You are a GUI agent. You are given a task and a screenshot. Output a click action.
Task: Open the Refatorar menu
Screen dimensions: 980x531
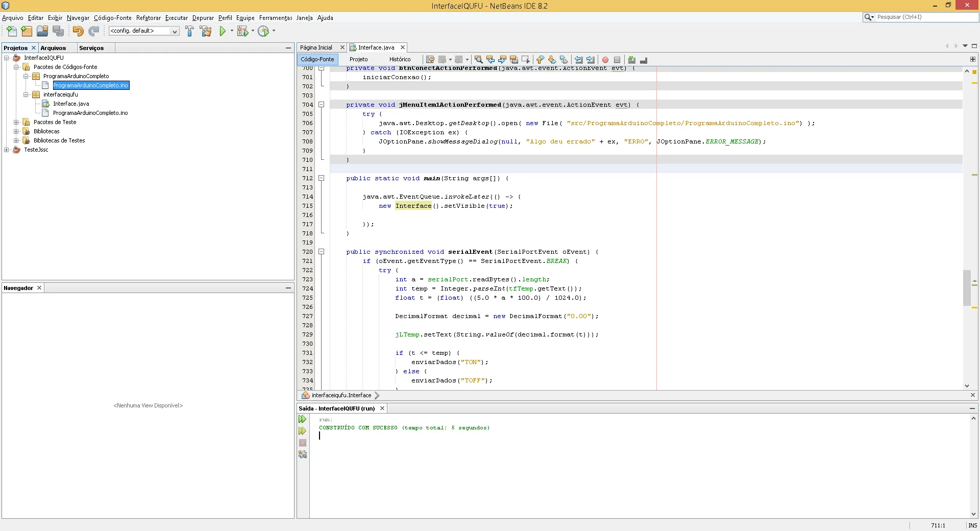click(148, 18)
